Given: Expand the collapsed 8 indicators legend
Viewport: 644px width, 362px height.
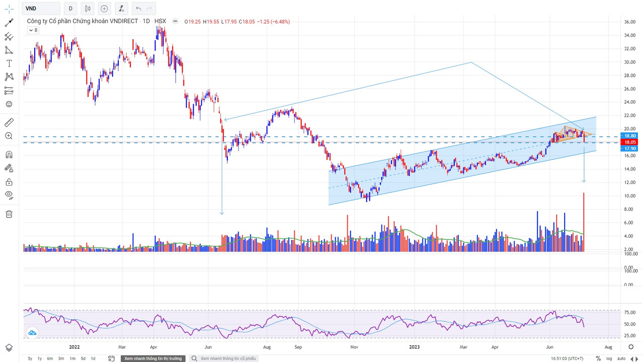Looking at the screenshot, I should click(x=33, y=30).
